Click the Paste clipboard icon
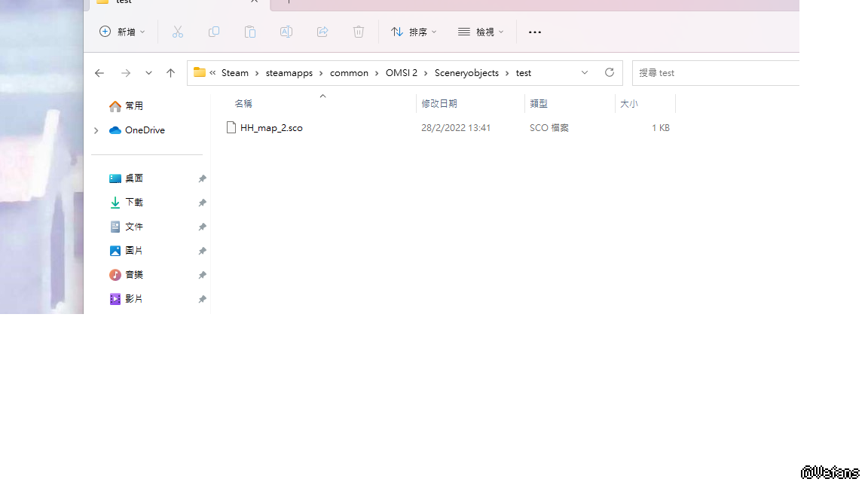Image resolution: width=868 pixels, height=488 pixels. [x=250, y=32]
